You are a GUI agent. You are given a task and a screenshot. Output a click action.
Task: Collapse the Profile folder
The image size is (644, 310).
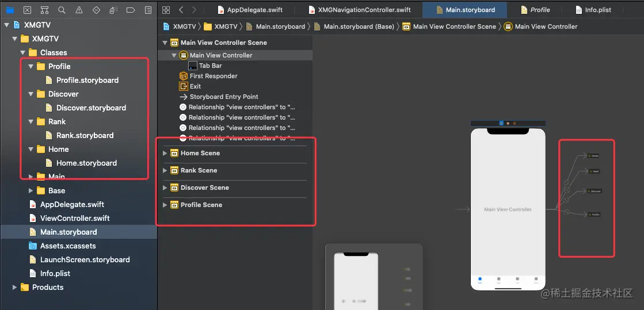pos(31,67)
